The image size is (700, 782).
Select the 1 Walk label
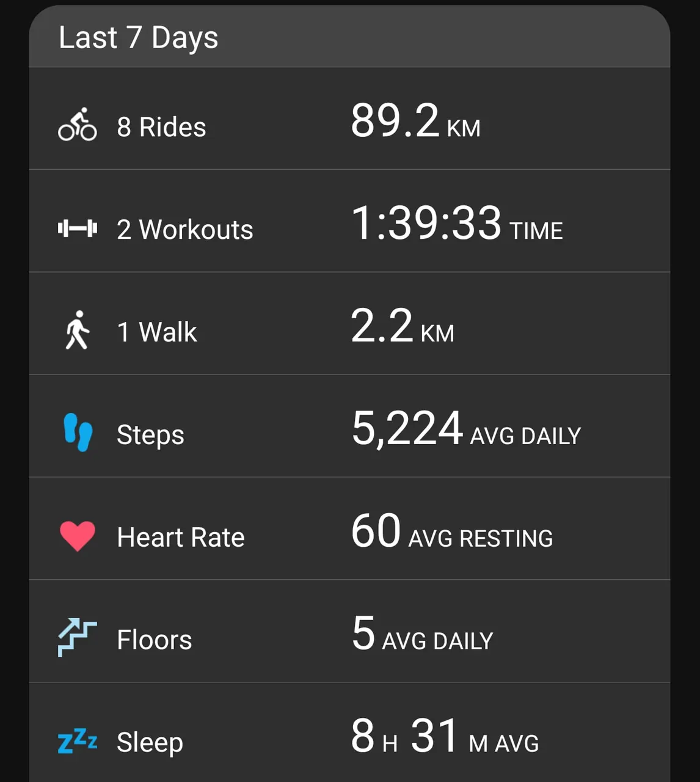tap(156, 332)
